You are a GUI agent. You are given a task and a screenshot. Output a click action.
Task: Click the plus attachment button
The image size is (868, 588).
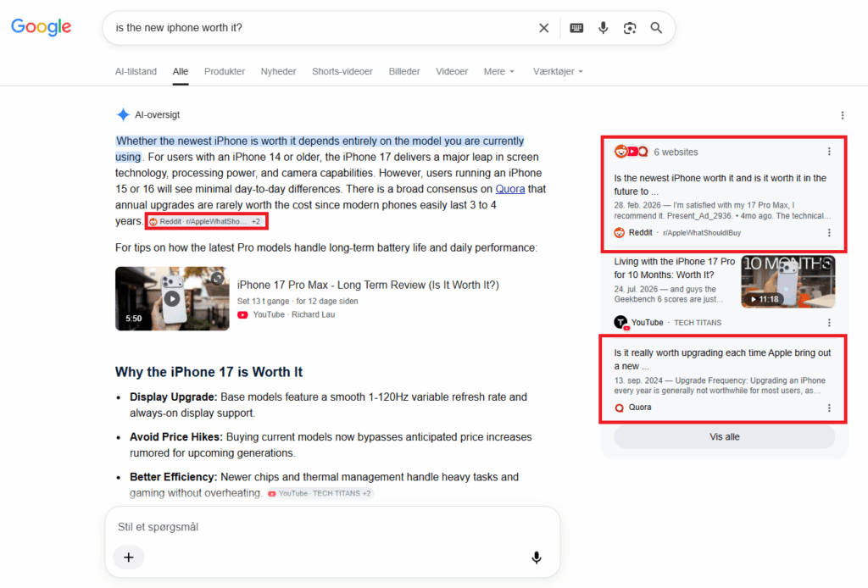tap(129, 557)
